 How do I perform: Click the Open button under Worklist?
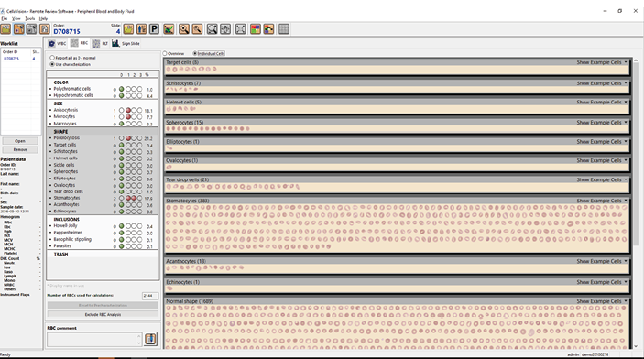click(20, 141)
